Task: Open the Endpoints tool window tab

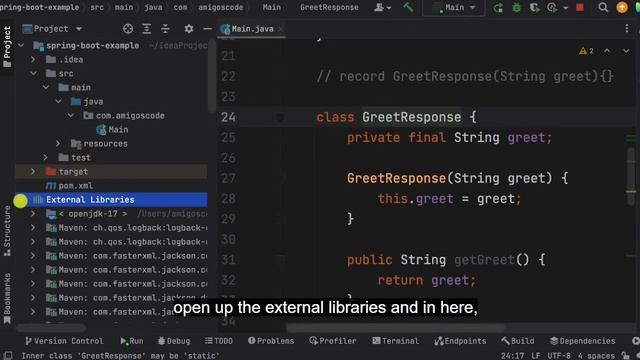Action: pos(460,341)
